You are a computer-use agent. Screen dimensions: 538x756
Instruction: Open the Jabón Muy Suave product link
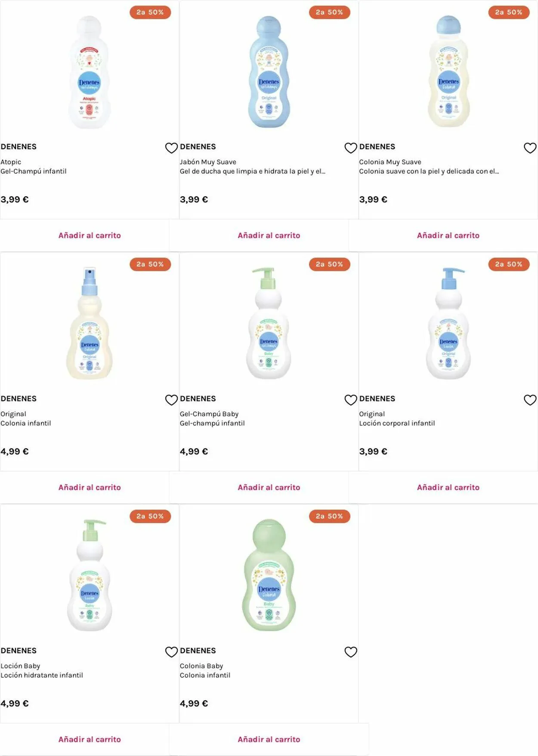(208, 162)
